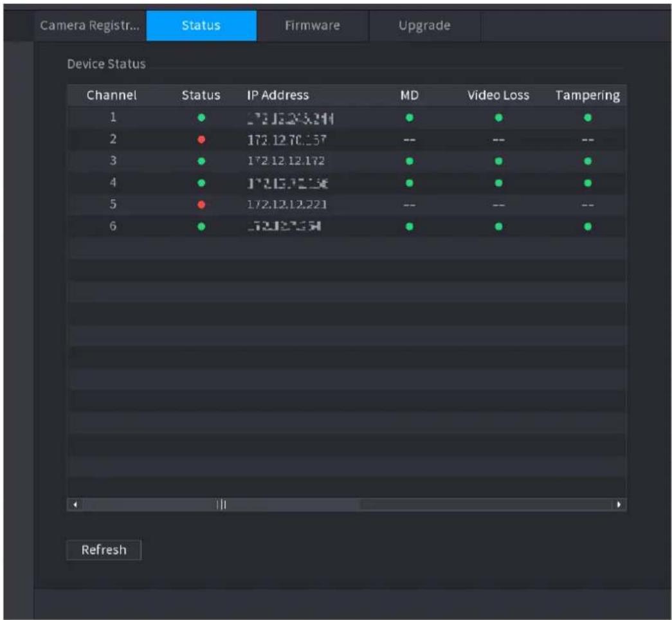Click channel number 3 cell
672x620 pixels.
click(x=113, y=161)
